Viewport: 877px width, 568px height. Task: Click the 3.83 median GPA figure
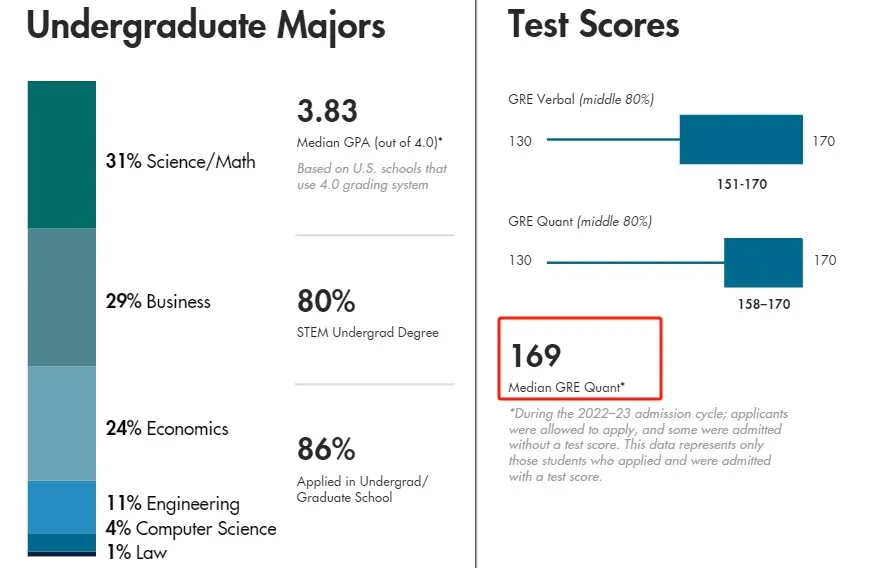tap(327, 111)
